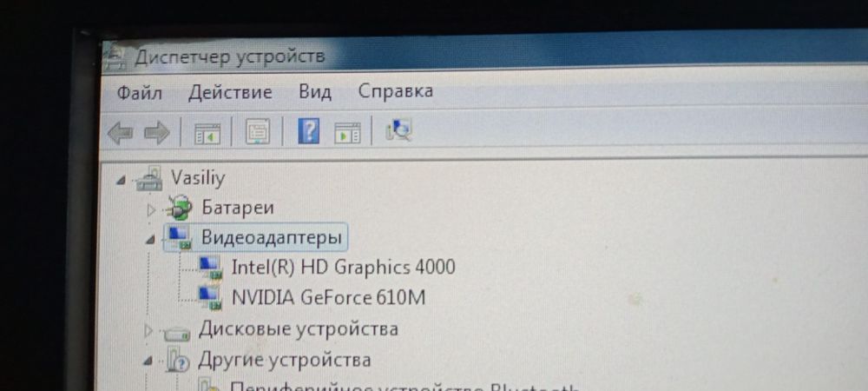Viewport: 868px width, 391px height.
Task: Select the Дисковые устройства tree item
Action: pyautogui.click(x=299, y=329)
